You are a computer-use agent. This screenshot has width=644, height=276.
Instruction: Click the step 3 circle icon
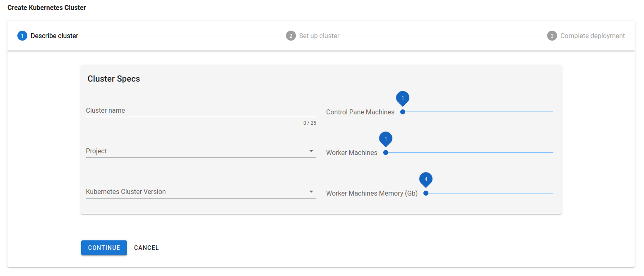(x=552, y=36)
